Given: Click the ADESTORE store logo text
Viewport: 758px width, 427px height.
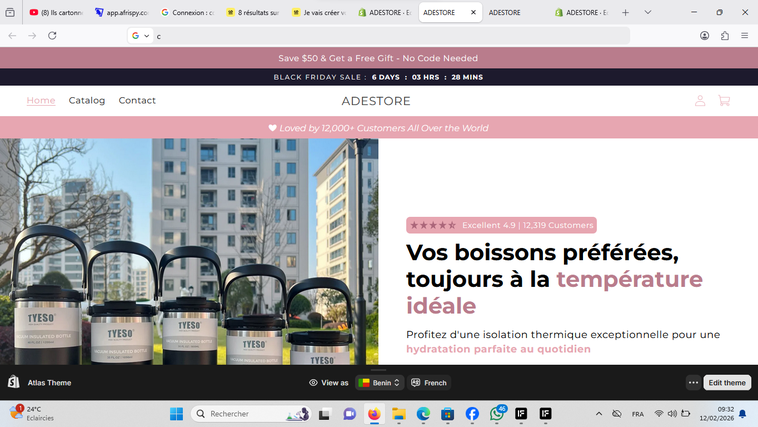Looking at the screenshot, I should (x=376, y=101).
